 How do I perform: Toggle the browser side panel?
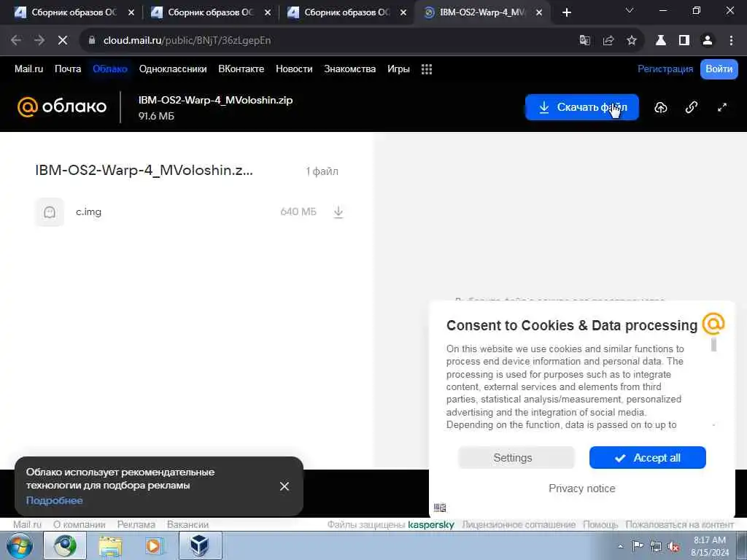tap(684, 41)
